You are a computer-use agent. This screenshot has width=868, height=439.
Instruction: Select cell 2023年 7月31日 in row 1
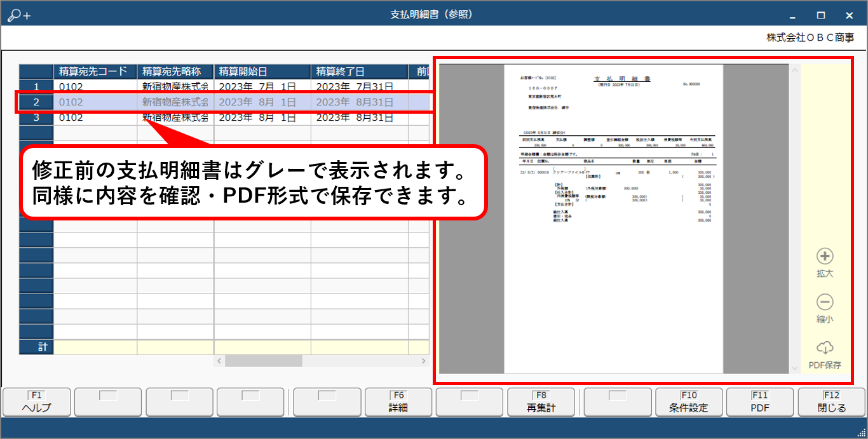click(360, 86)
